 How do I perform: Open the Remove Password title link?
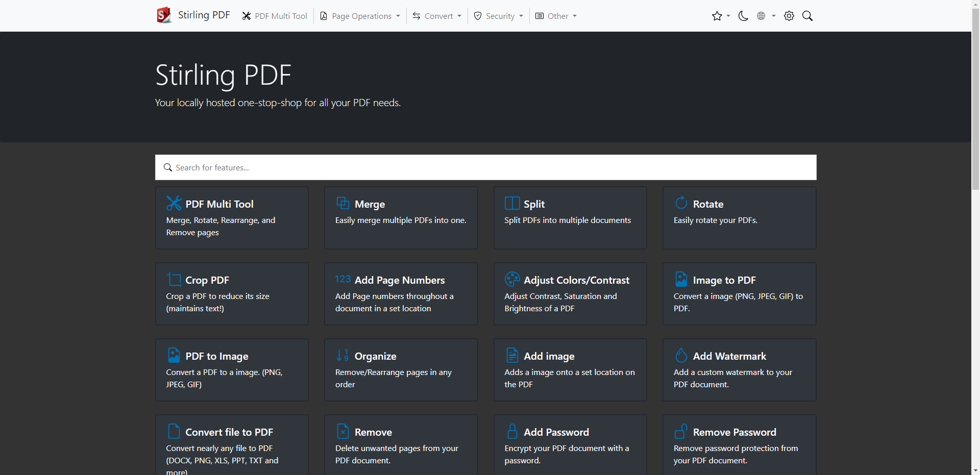pos(734,432)
